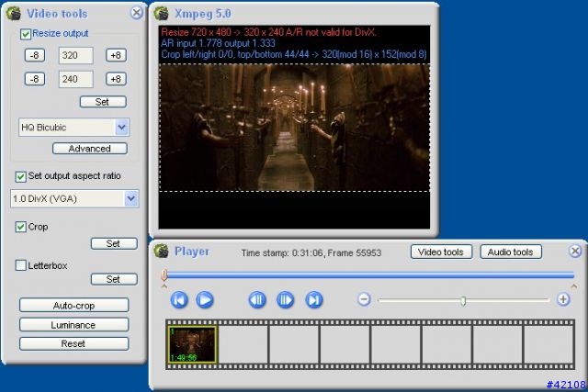
Task: Click the Set button under Letterbox
Action: 114,279
